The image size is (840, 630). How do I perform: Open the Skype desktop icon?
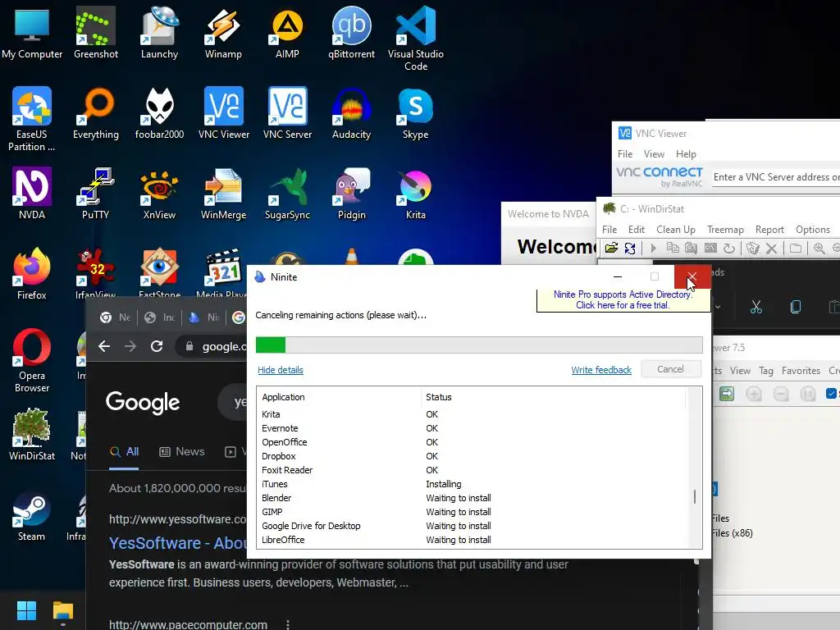[416, 113]
